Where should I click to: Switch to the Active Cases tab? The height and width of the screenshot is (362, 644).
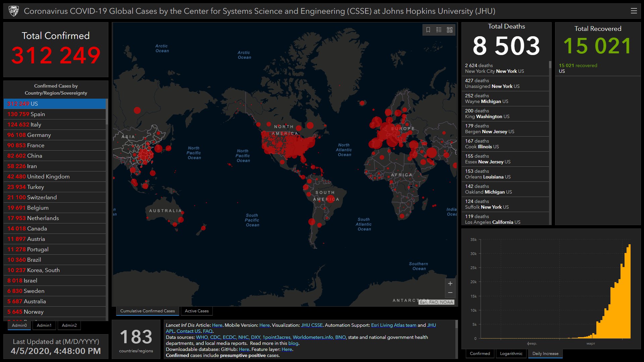tap(197, 311)
